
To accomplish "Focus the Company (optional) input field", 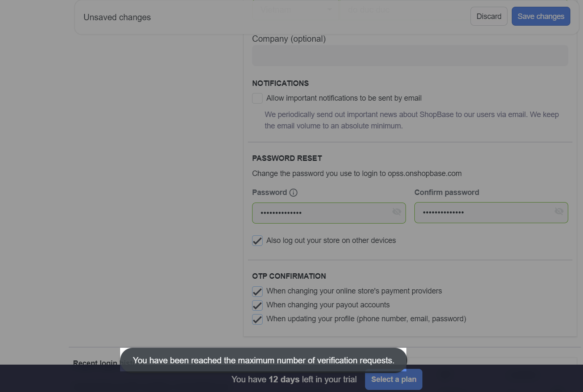I will coord(410,56).
